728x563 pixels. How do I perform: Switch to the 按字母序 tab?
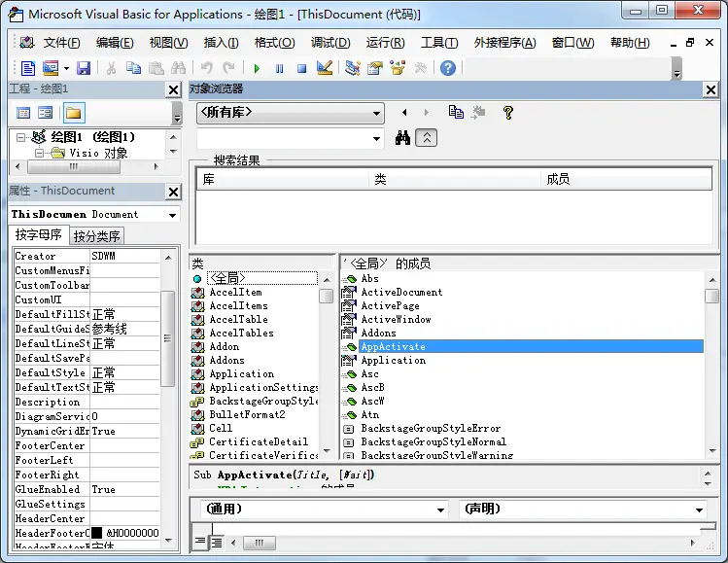pyautogui.click(x=39, y=235)
